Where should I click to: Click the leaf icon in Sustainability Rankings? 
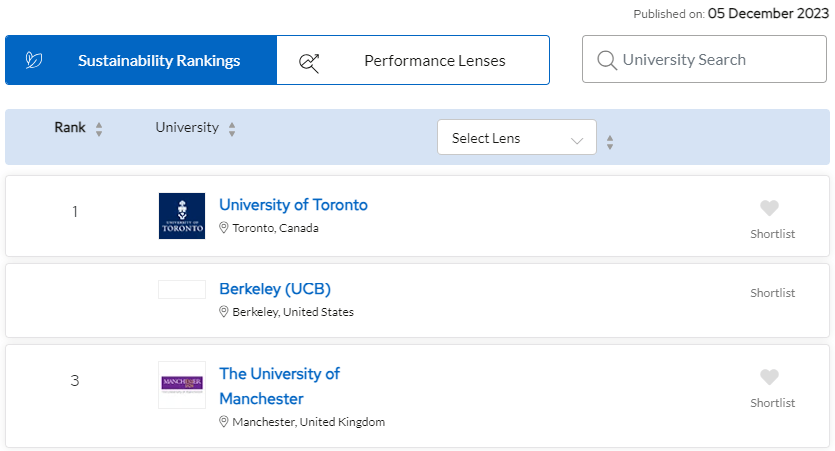[34, 60]
